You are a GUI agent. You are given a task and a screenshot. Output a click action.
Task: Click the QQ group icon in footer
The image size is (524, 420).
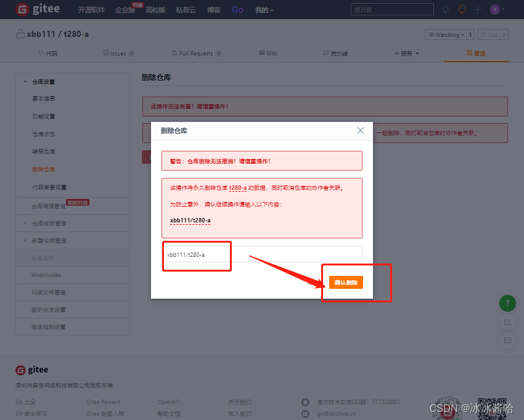pyautogui.click(x=305, y=402)
